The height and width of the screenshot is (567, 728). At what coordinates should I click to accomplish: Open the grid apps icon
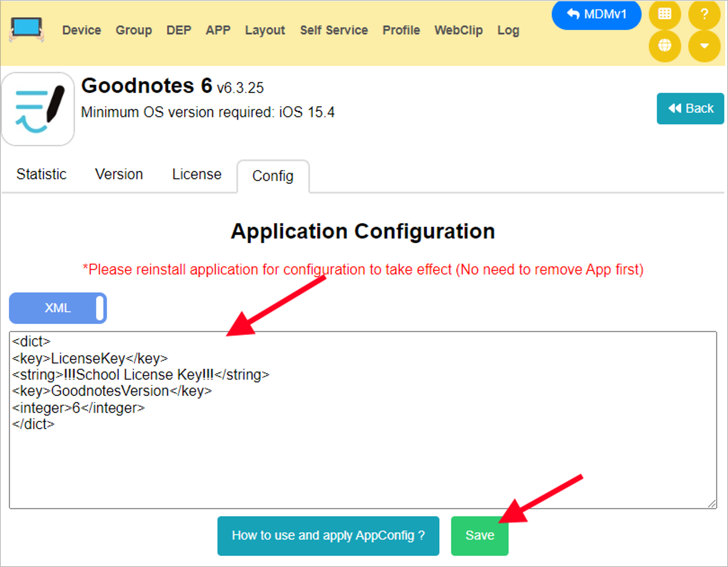click(665, 15)
